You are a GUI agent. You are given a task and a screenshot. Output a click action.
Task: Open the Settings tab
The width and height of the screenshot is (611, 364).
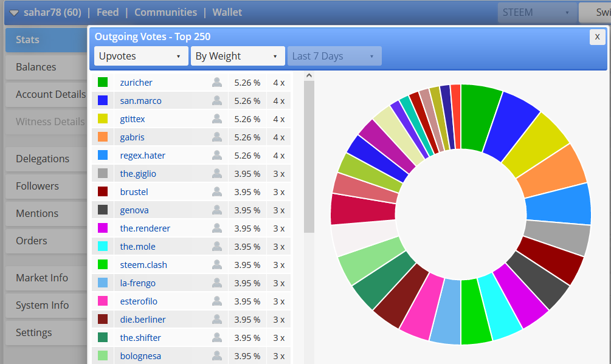pyautogui.click(x=46, y=332)
